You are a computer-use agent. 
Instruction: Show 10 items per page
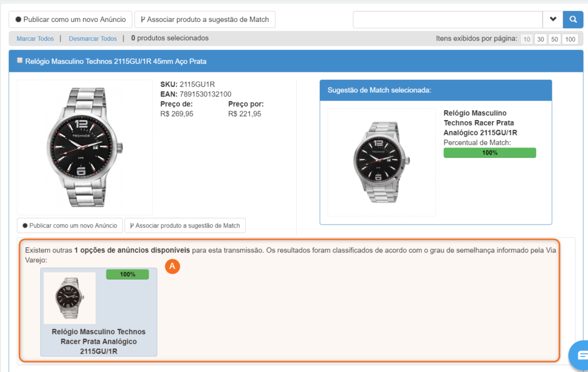pos(527,39)
